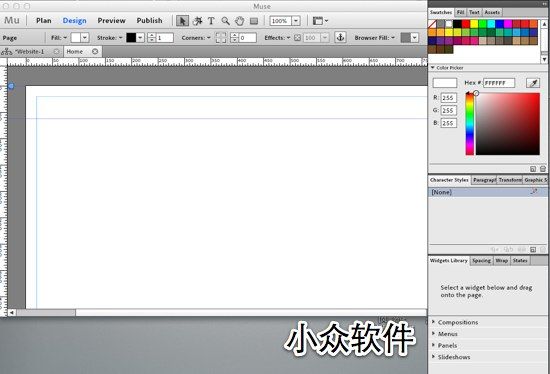Open the zoom level dropdown arrow

tap(296, 21)
